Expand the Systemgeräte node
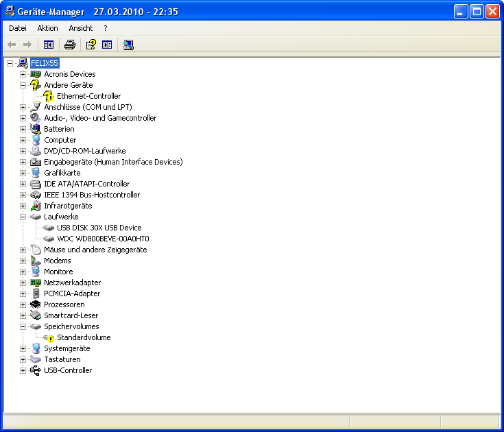 click(x=23, y=348)
